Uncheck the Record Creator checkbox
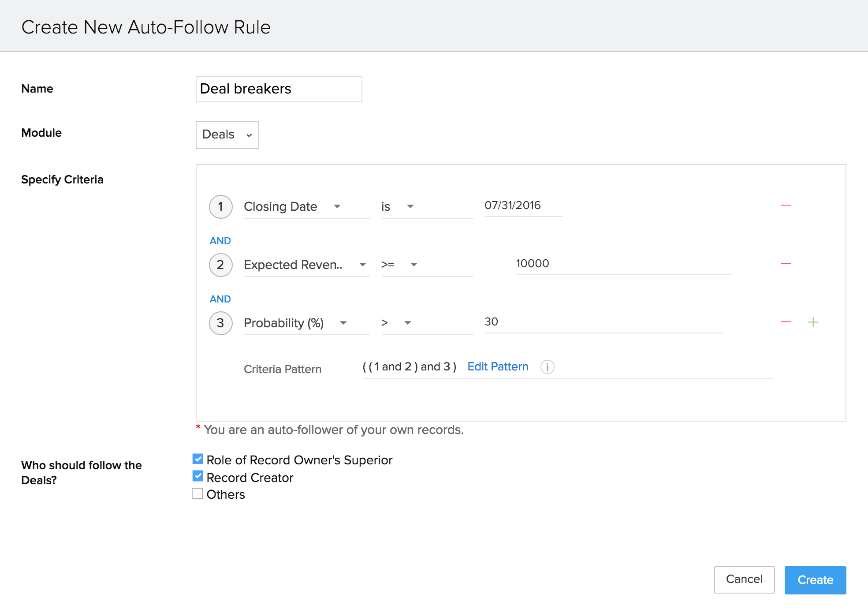Screen dimensions: 868x609 coord(198,476)
